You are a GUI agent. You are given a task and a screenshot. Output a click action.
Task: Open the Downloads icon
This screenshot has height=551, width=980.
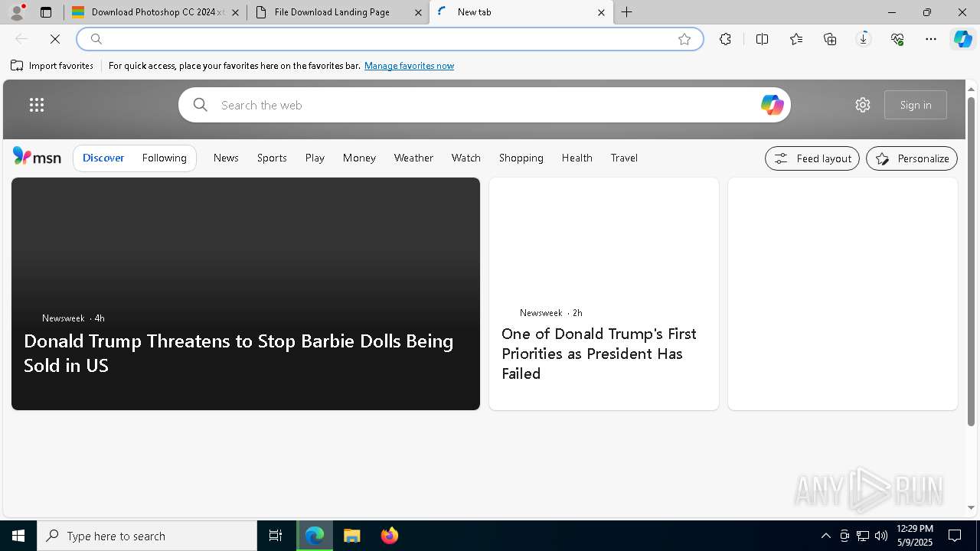tap(864, 39)
